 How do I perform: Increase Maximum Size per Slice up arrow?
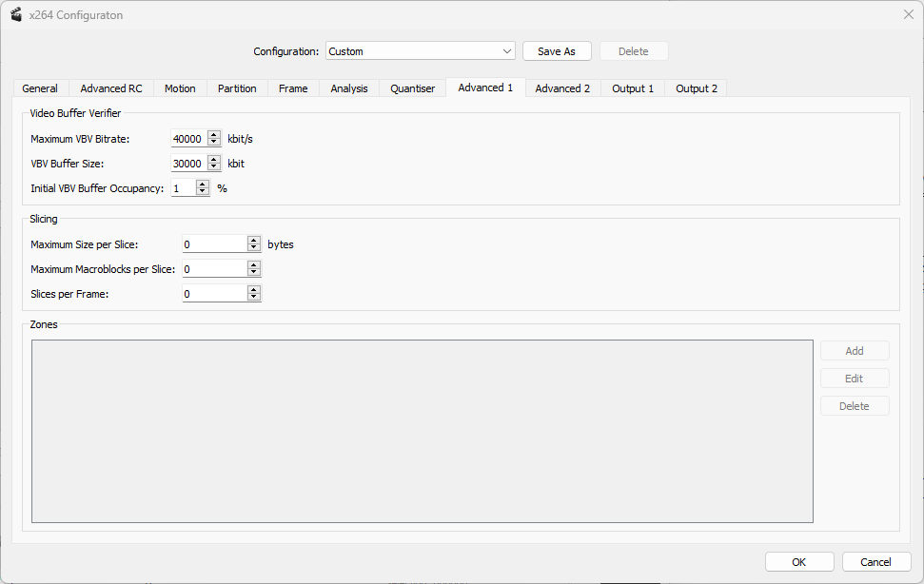coord(254,241)
